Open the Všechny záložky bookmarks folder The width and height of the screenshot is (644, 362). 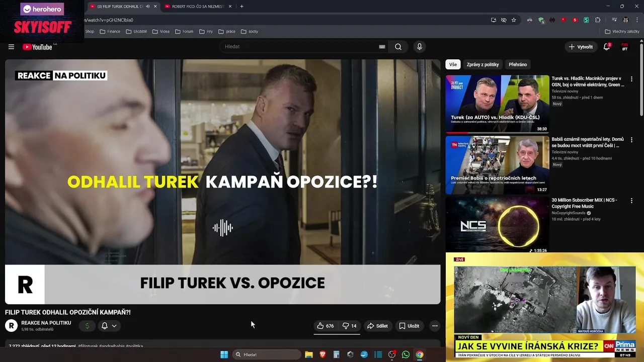click(x=622, y=31)
